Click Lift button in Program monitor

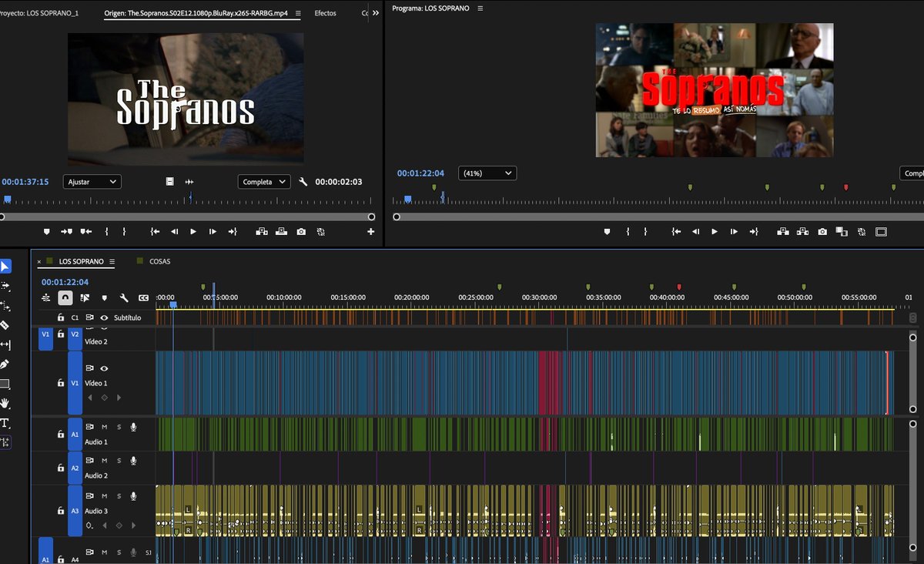[784, 231]
